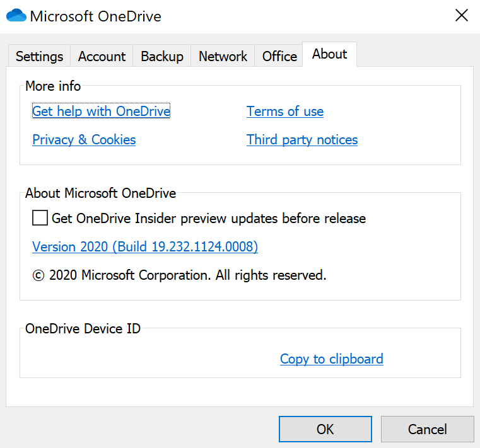Confirm with the OK button
This screenshot has height=448, width=480.
pos(325,429)
